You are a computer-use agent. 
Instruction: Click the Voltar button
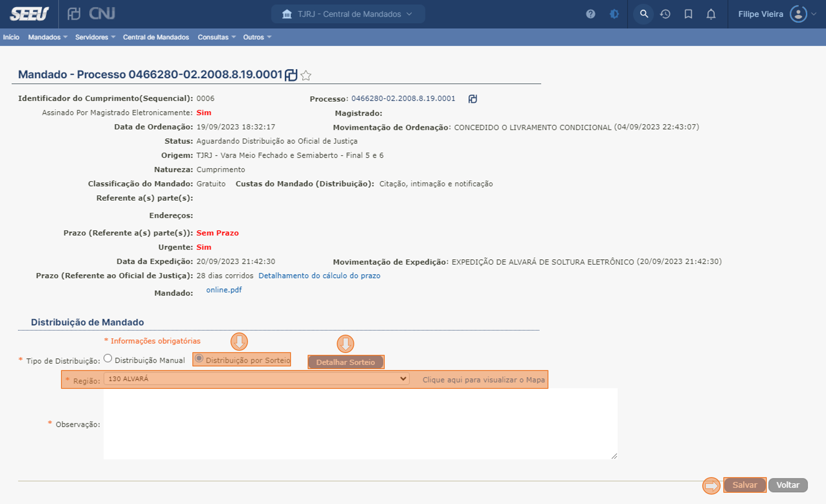788,485
